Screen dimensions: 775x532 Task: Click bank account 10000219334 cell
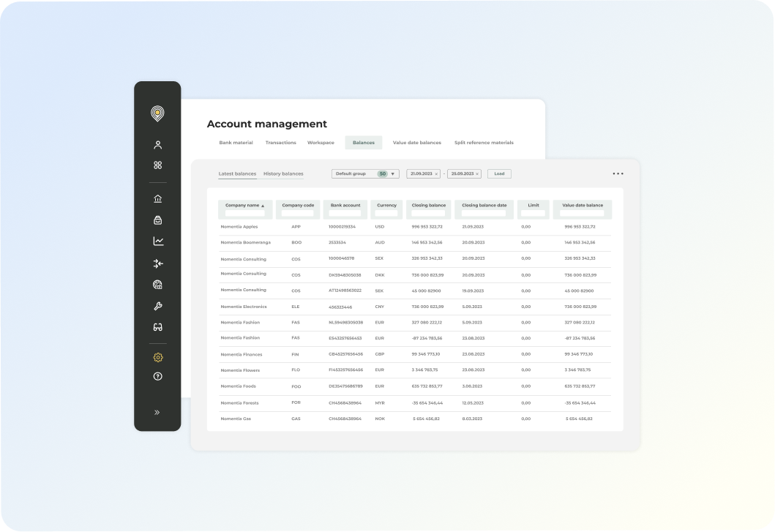pos(342,227)
